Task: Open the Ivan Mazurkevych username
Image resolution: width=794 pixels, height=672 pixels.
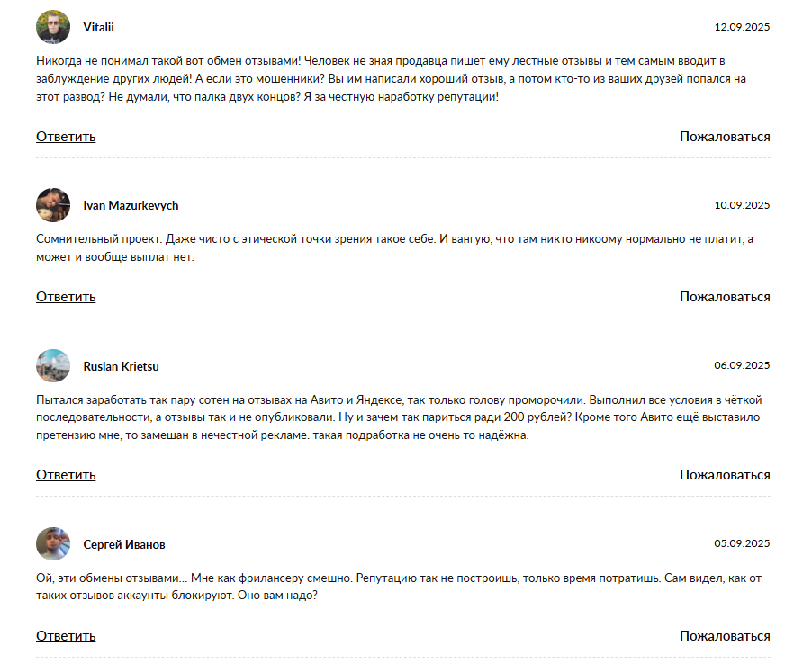Action: click(x=131, y=206)
